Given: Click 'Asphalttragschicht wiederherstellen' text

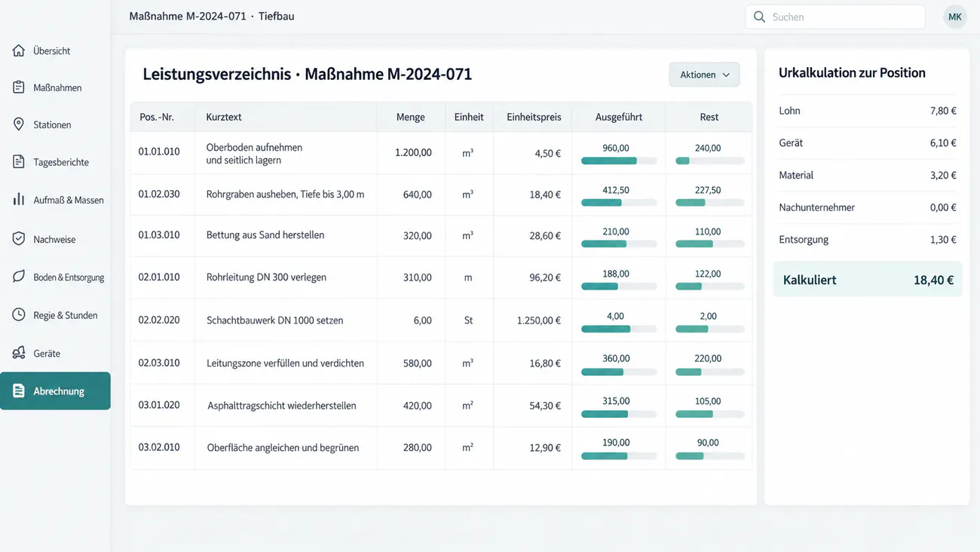Looking at the screenshot, I should pyautogui.click(x=282, y=406).
